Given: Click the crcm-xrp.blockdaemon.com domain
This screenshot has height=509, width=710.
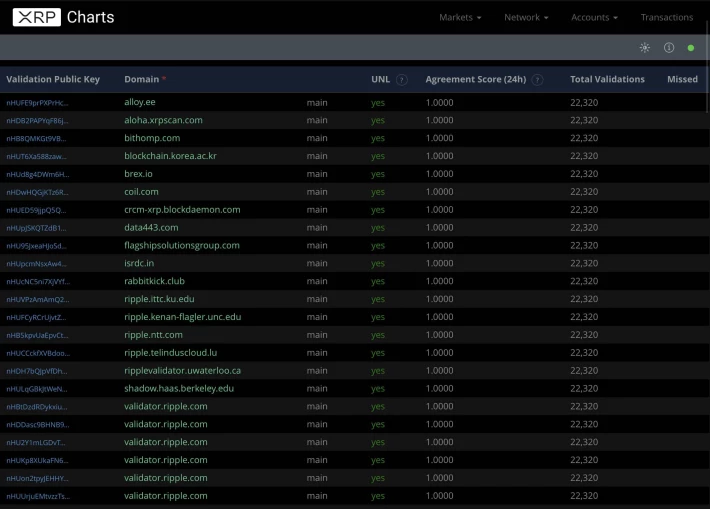Looking at the screenshot, I should click(182, 210).
